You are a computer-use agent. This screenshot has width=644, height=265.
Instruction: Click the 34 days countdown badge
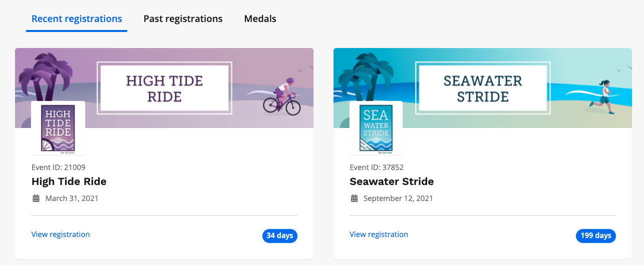(x=280, y=235)
